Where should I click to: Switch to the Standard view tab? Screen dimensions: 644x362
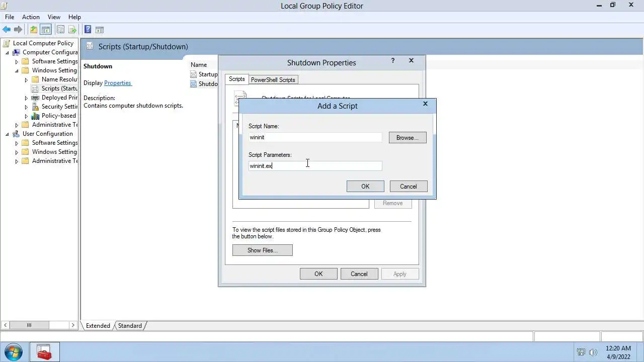point(130,326)
